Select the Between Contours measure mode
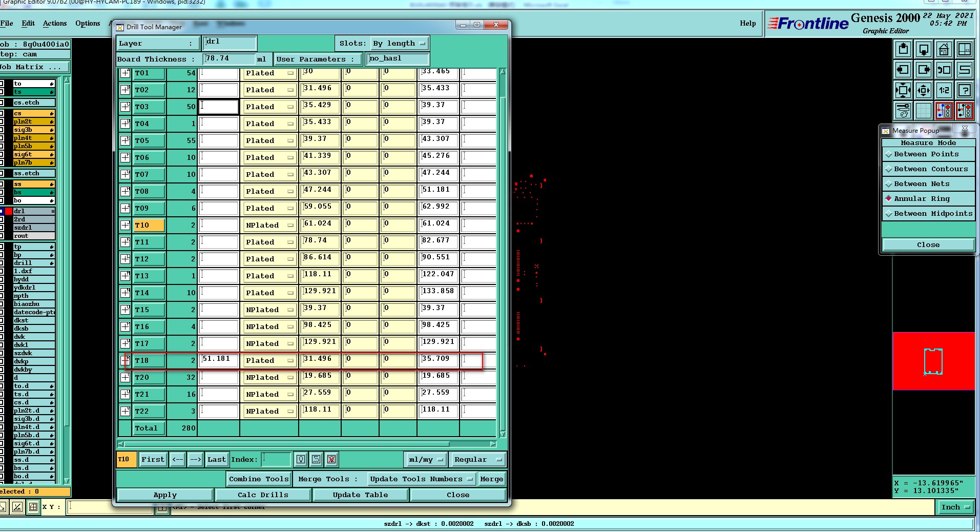 click(928, 169)
